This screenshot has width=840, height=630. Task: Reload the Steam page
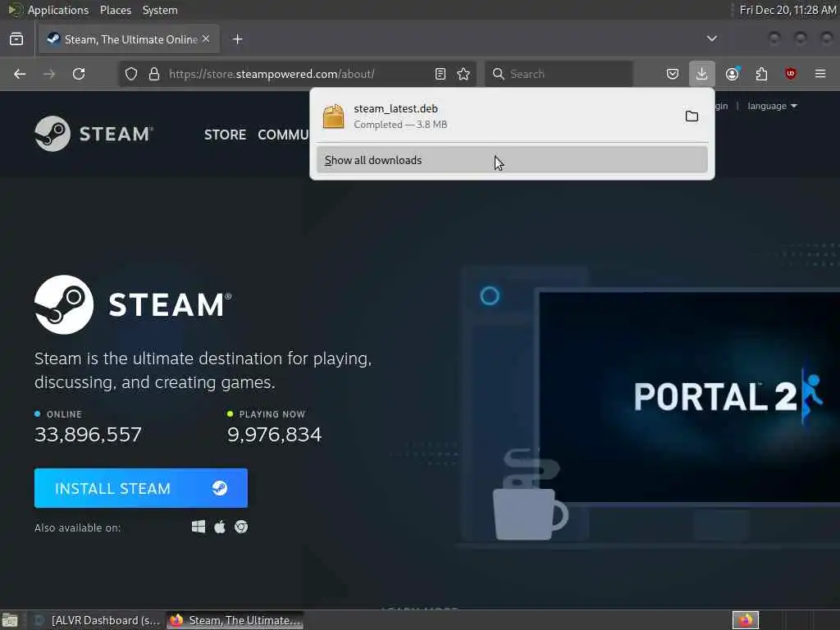click(79, 74)
